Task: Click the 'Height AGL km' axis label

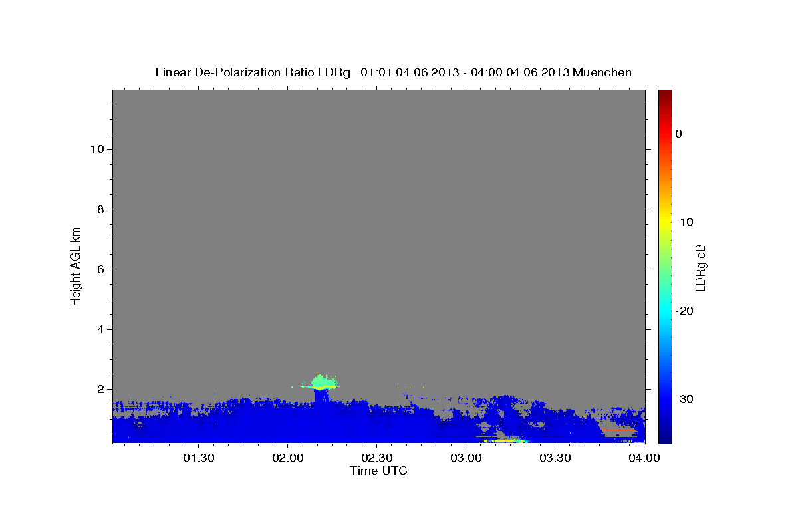Action: pos(76,266)
